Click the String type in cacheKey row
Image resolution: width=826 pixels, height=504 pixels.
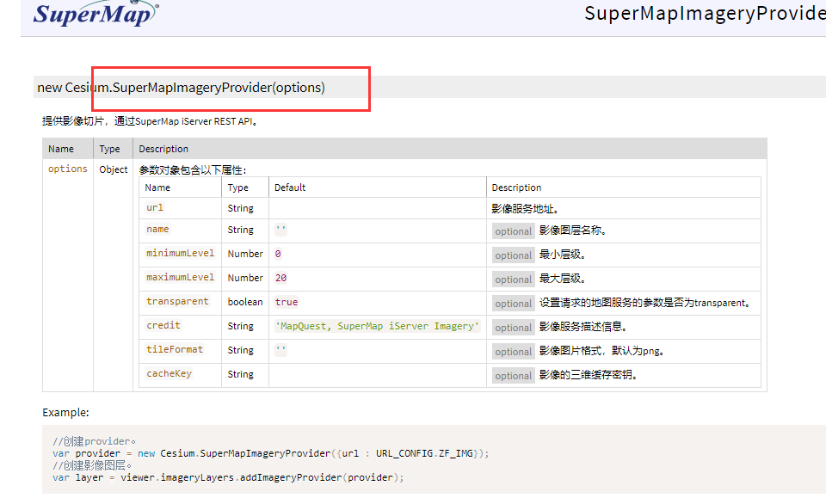tap(240, 374)
